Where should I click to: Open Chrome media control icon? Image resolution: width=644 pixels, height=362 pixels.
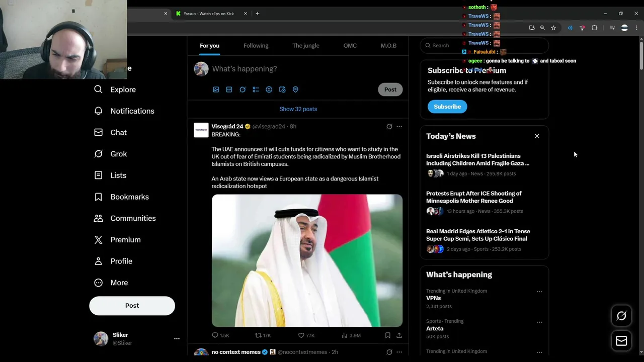(612, 28)
